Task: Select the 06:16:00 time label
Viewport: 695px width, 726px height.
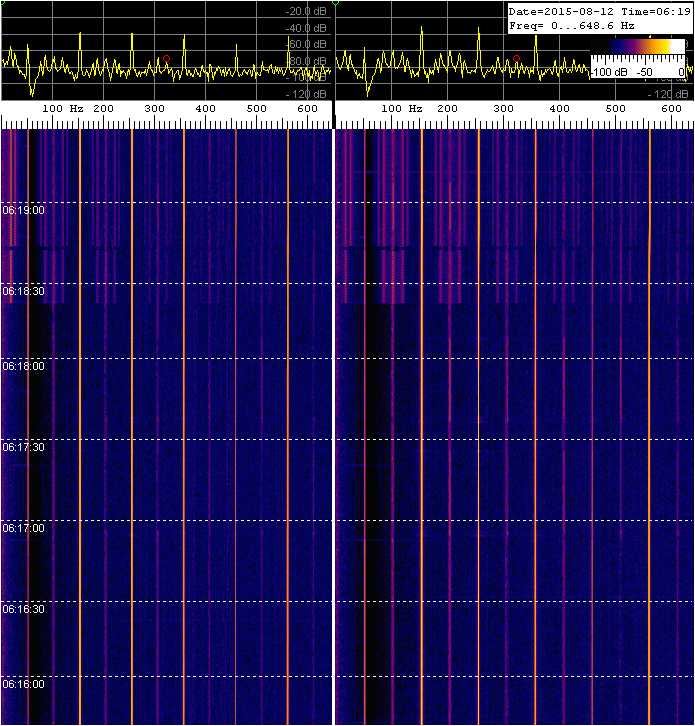Action: pos(24,684)
